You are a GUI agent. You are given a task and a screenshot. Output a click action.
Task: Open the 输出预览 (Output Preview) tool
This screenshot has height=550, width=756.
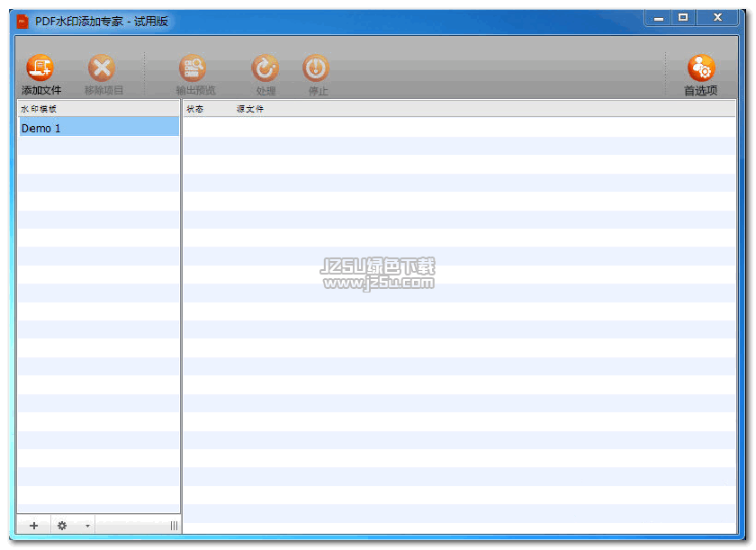coord(193,68)
